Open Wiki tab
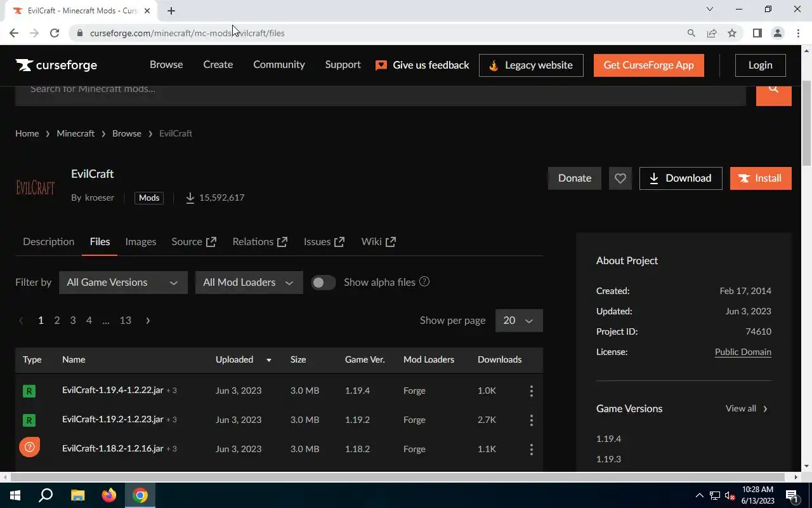This screenshot has width=812, height=508. (378, 242)
